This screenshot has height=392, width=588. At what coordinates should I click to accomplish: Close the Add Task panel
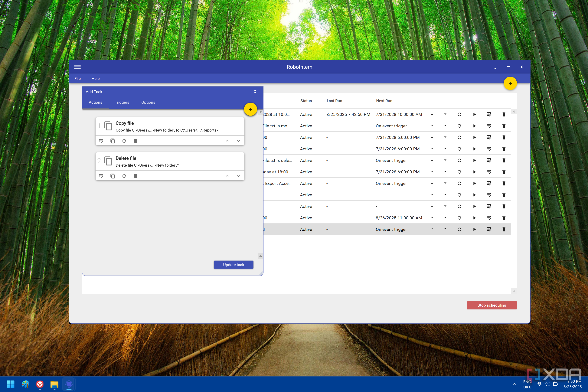(255, 92)
